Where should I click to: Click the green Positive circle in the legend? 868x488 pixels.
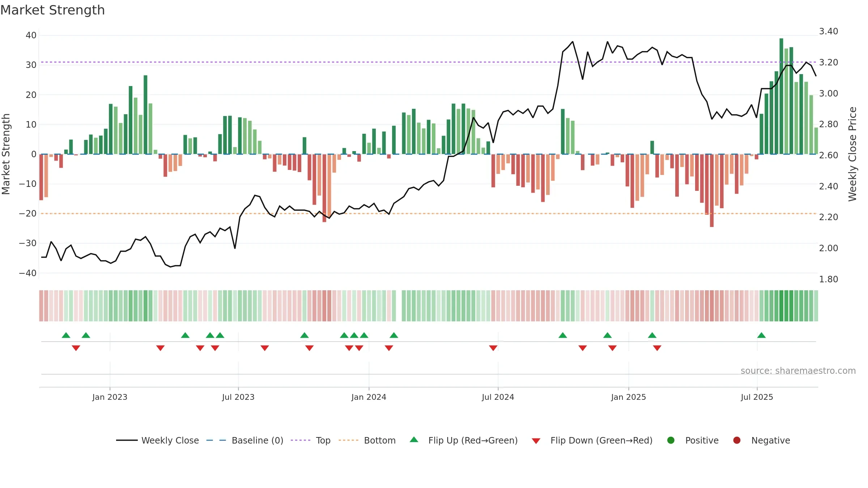(671, 440)
